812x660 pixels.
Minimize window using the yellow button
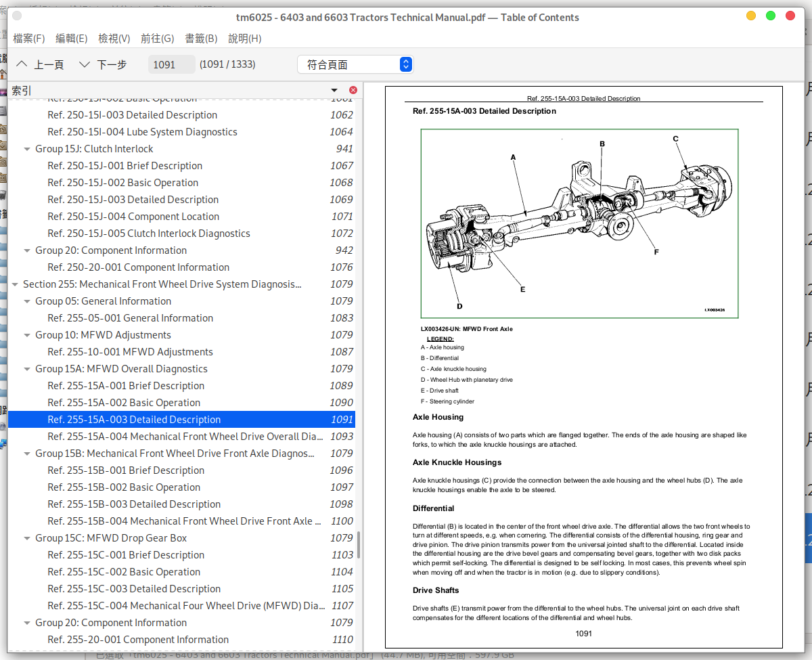coord(751,16)
